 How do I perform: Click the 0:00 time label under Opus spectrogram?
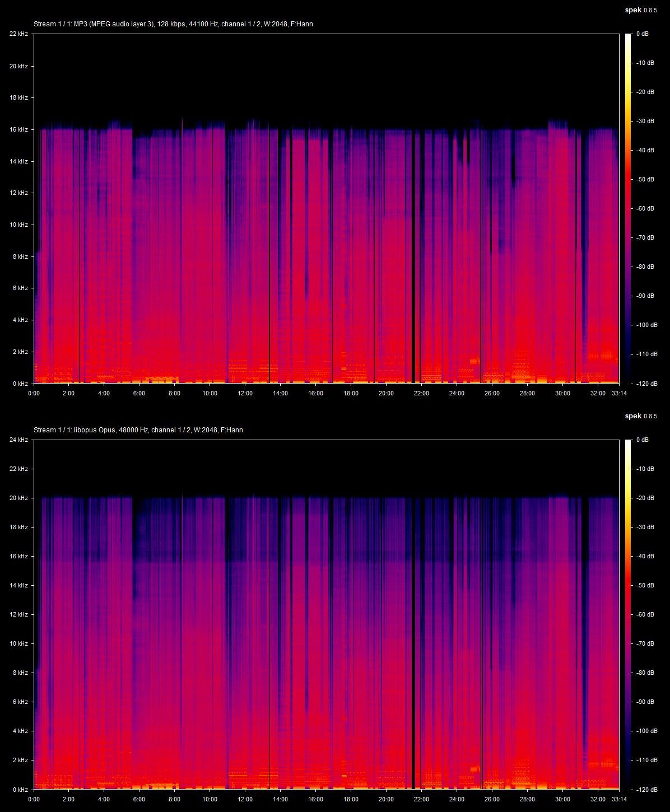click(34, 799)
